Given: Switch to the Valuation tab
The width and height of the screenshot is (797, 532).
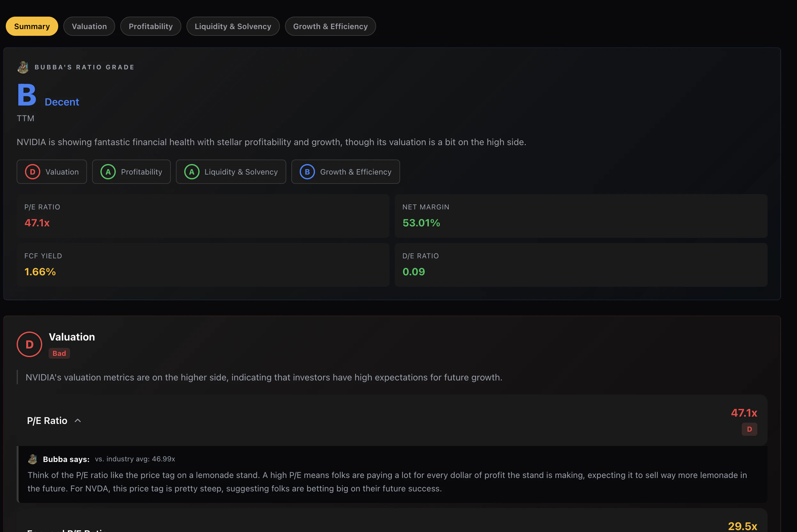Looking at the screenshot, I should pos(89,27).
